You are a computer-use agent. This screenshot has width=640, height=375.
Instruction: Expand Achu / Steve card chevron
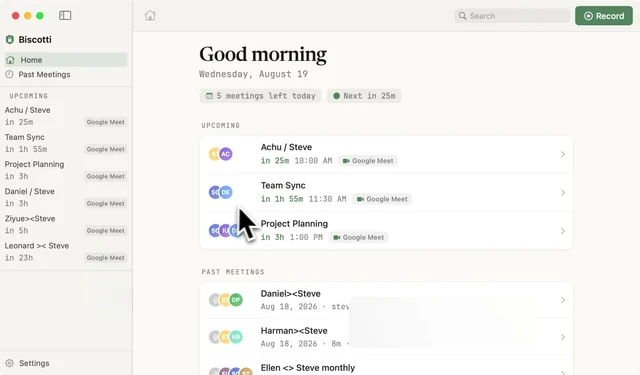563,154
